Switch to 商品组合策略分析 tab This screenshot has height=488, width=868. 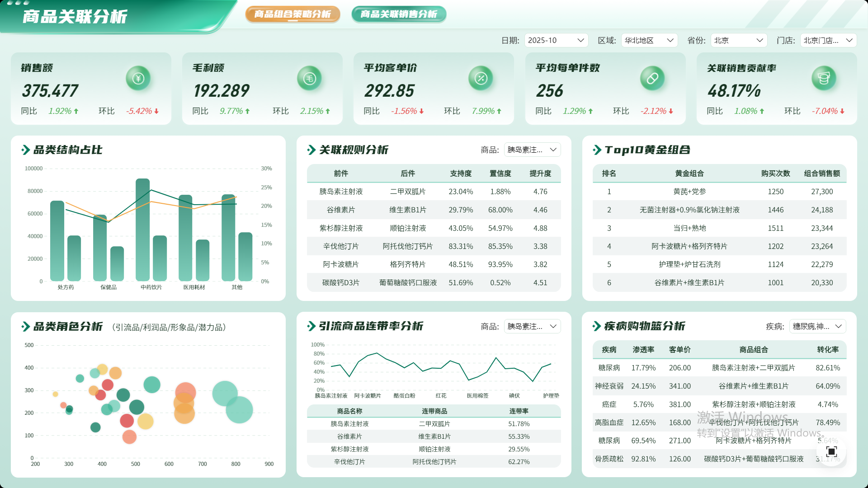tap(292, 14)
